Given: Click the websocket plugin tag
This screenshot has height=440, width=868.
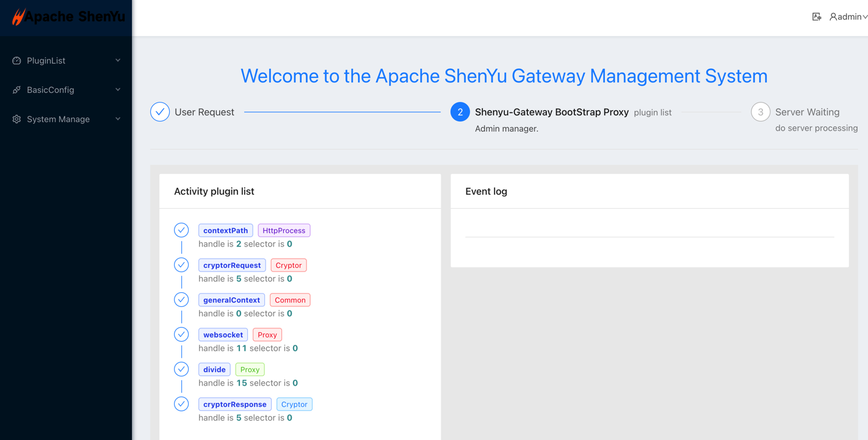Looking at the screenshot, I should (x=223, y=335).
